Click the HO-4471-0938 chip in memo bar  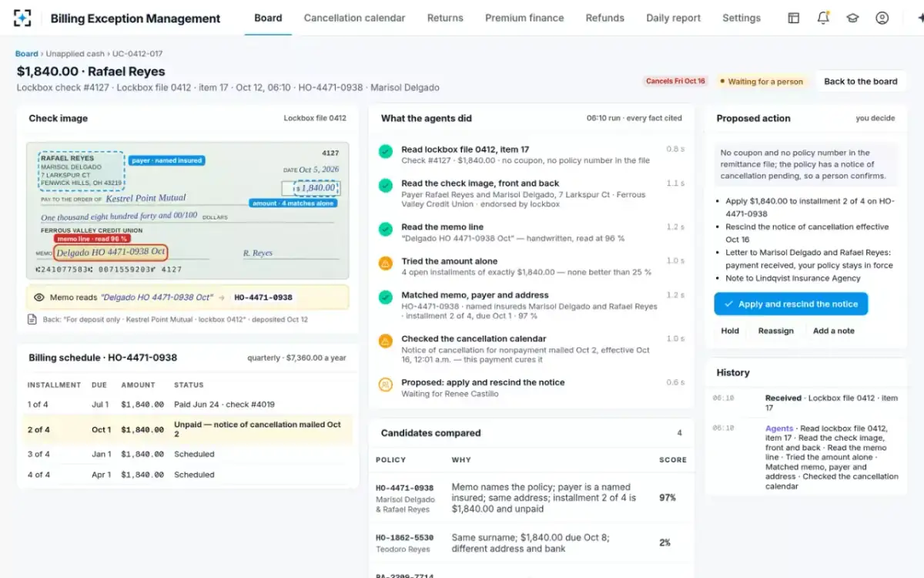(x=263, y=297)
